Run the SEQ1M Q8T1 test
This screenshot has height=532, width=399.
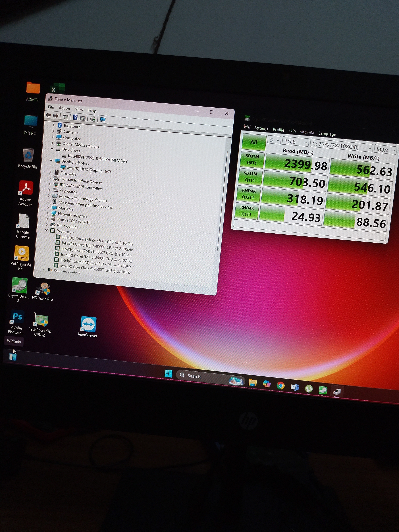point(252,159)
